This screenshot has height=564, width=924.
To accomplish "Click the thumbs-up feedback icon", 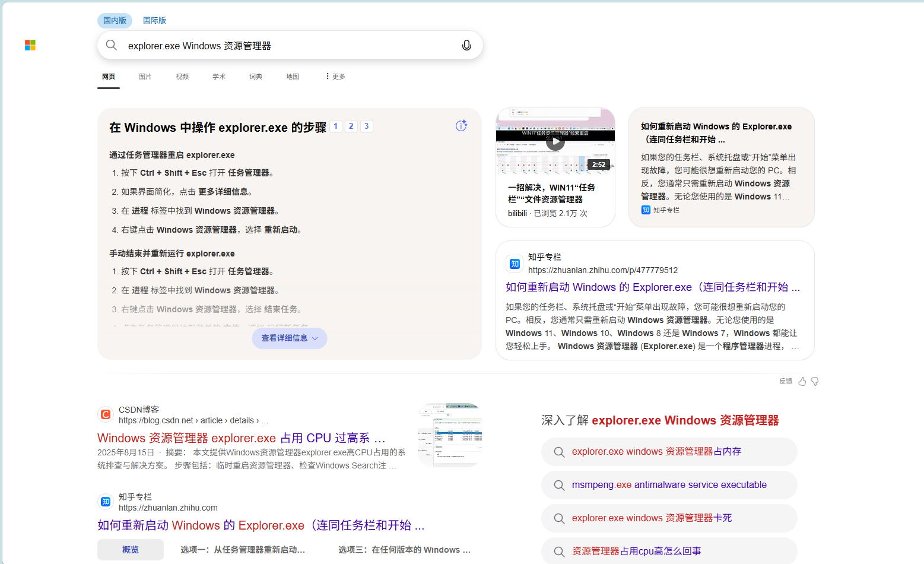I will [802, 381].
